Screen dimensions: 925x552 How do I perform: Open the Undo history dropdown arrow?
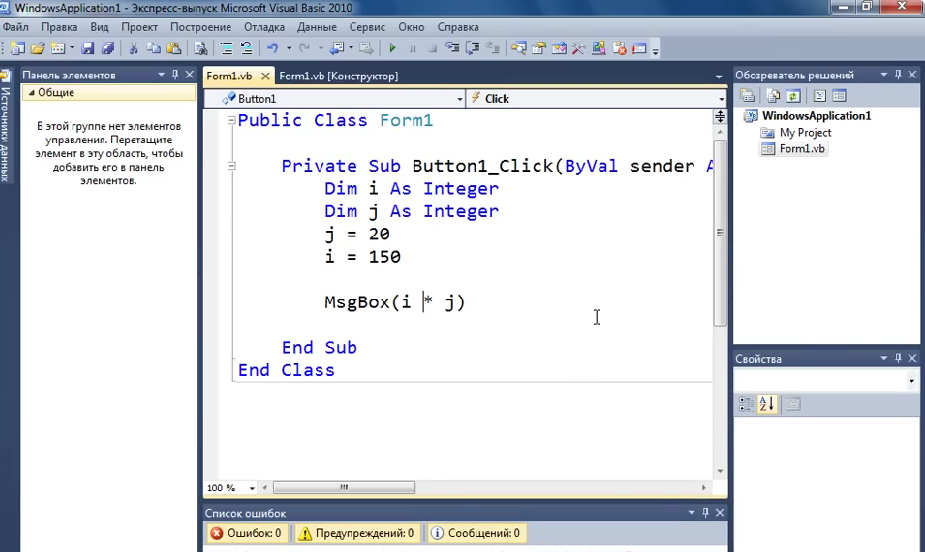(289, 48)
